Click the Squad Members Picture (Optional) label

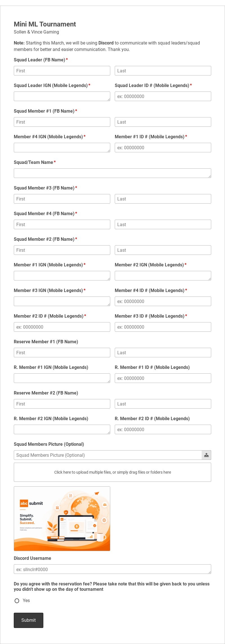(49, 444)
